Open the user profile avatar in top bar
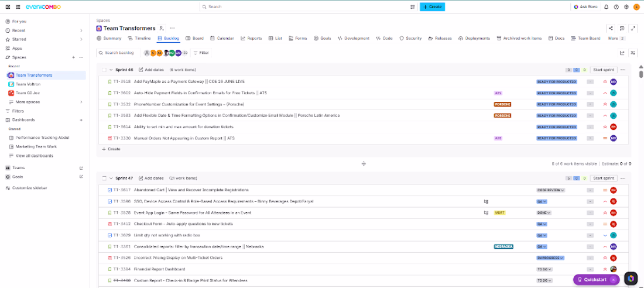 (x=636, y=7)
